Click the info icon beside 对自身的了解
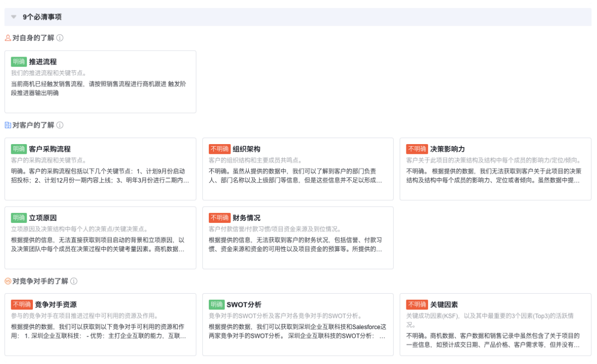The width and height of the screenshot is (597, 364). (60, 38)
